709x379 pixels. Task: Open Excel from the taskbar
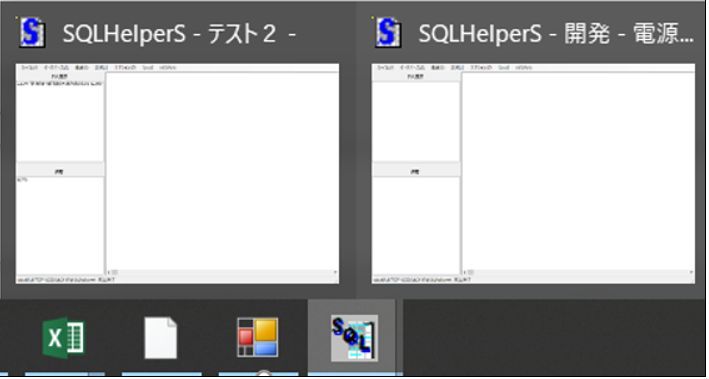click(x=63, y=338)
